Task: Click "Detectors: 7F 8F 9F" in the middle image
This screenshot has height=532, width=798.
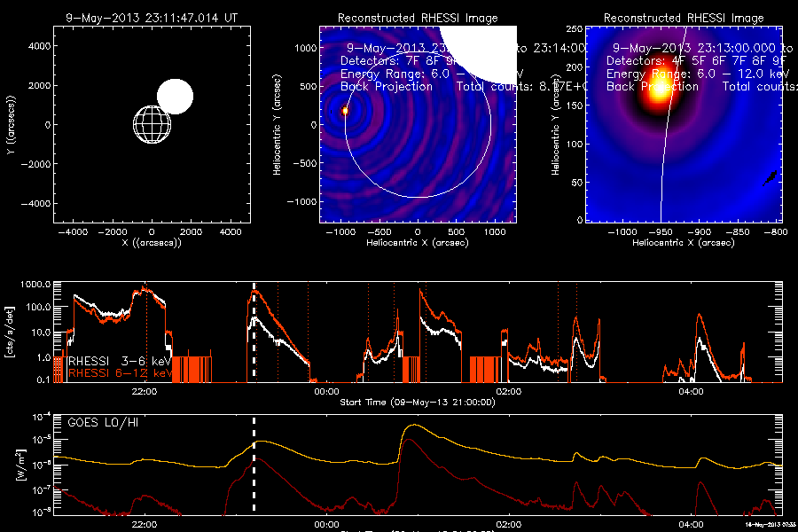Action: [x=400, y=61]
